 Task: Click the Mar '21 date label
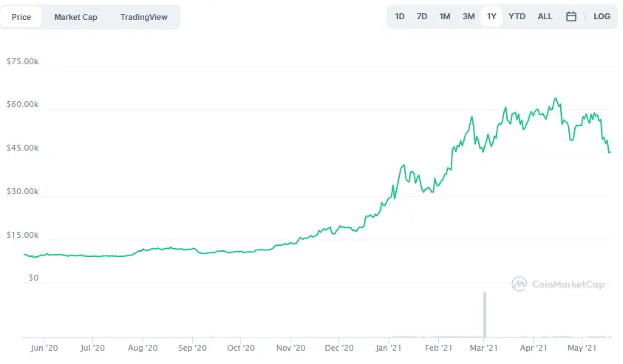(x=483, y=348)
